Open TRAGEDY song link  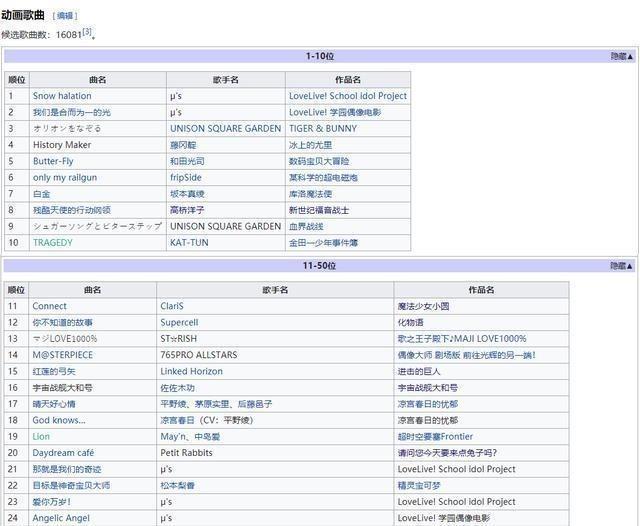[53, 243]
